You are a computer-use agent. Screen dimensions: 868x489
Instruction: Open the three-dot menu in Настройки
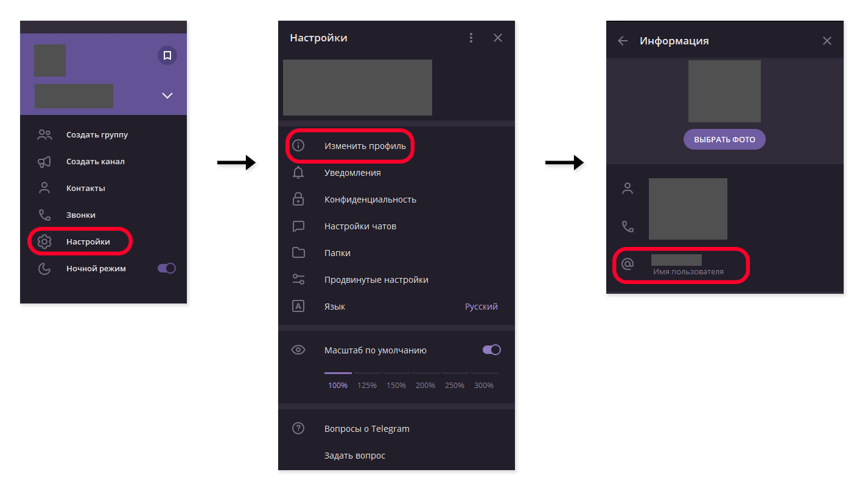(471, 38)
